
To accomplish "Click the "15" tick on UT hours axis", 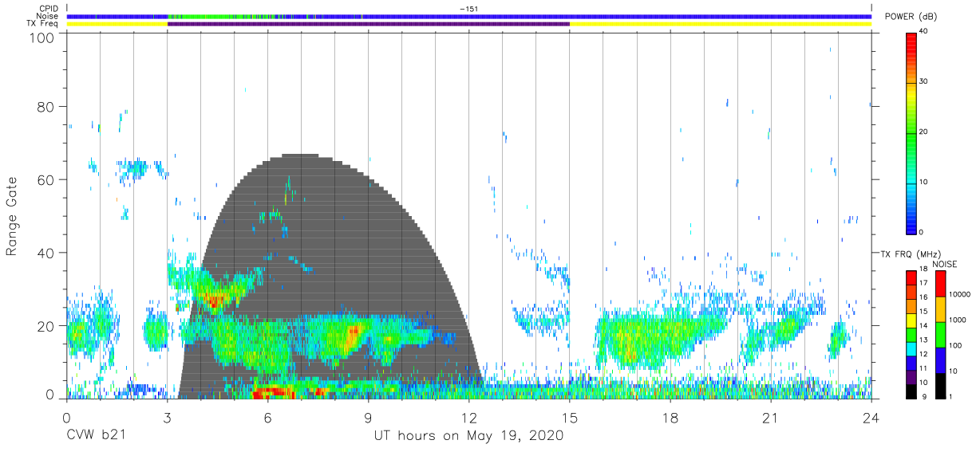I will click(x=569, y=419).
